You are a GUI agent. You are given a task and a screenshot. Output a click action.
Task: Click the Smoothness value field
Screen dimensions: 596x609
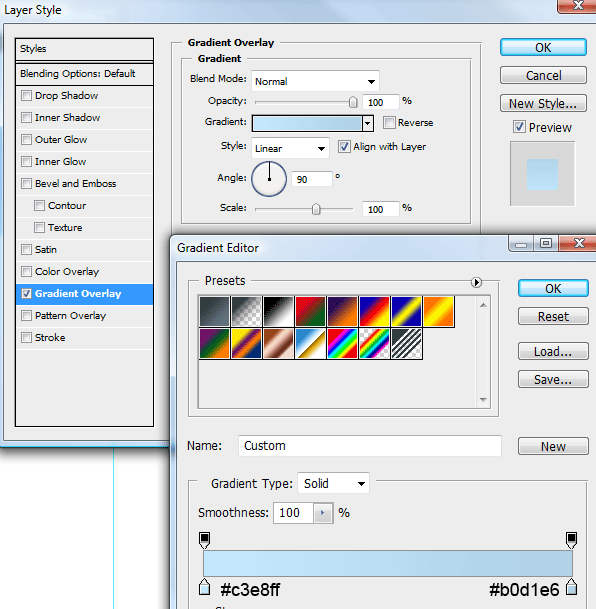tap(294, 513)
